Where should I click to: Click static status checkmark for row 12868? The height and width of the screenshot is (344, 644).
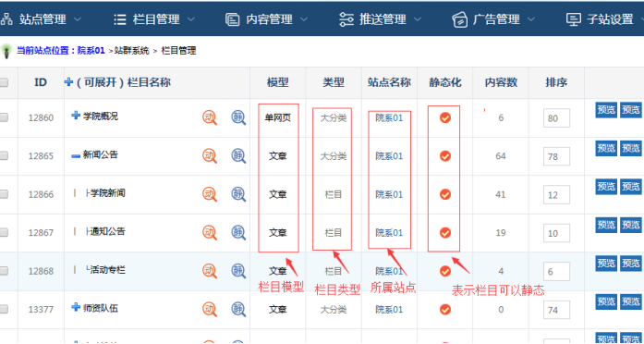point(445,271)
